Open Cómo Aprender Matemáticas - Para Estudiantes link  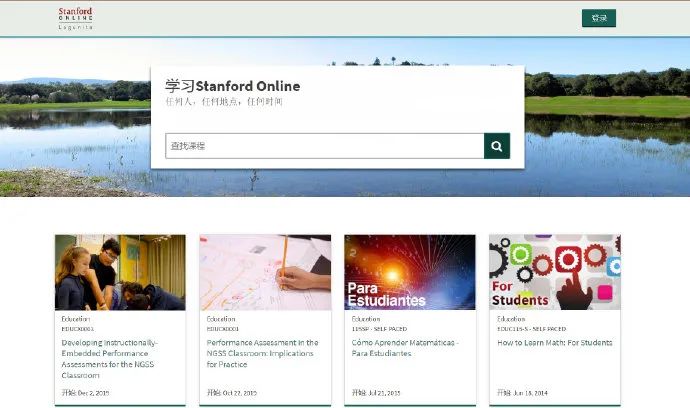point(405,348)
